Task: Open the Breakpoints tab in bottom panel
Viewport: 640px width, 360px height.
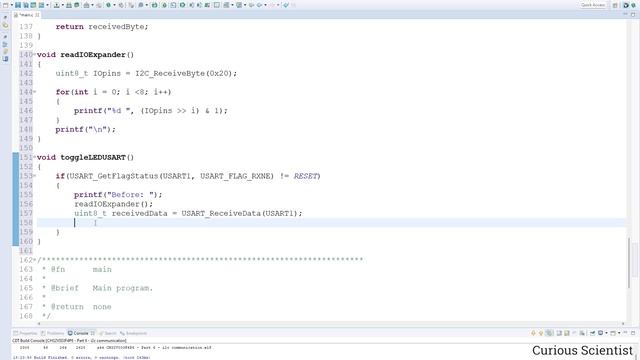Action: [x=133, y=333]
